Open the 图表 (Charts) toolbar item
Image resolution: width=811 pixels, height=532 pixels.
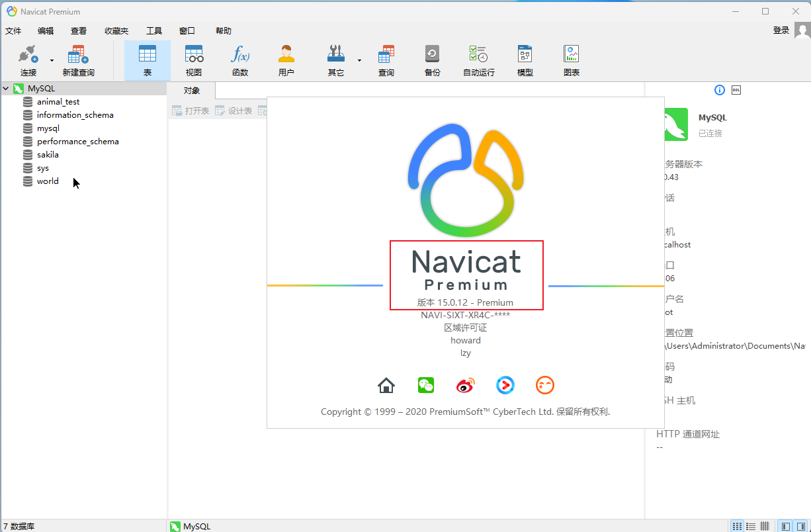pyautogui.click(x=572, y=61)
